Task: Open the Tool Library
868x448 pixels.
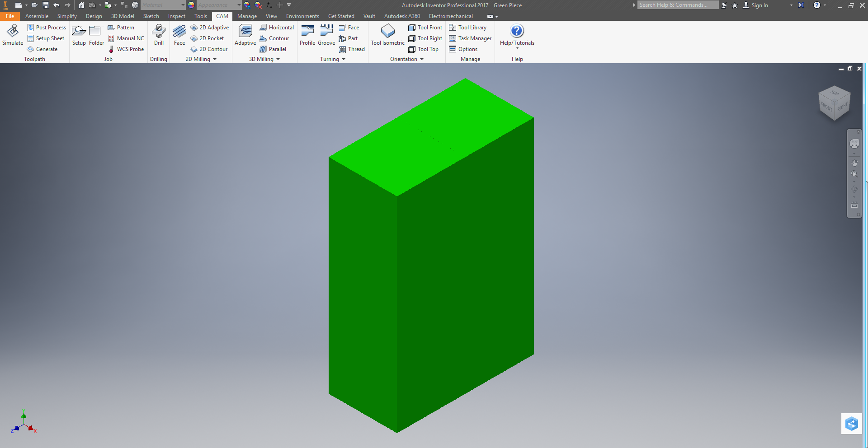Action: [467, 28]
